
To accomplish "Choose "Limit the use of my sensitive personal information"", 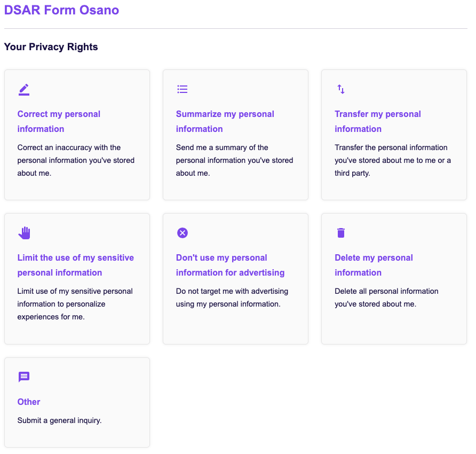I will (75, 265).
